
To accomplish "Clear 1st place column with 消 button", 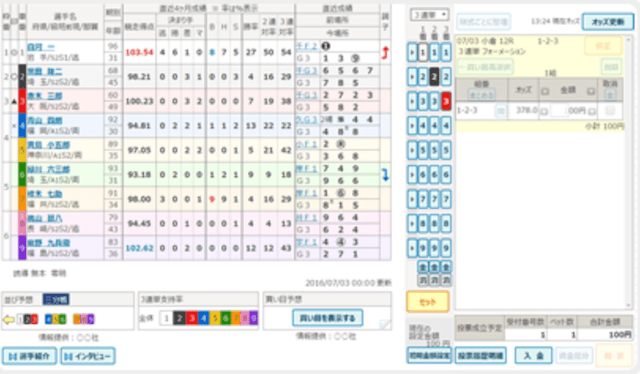I will click(x=423, y=280).
